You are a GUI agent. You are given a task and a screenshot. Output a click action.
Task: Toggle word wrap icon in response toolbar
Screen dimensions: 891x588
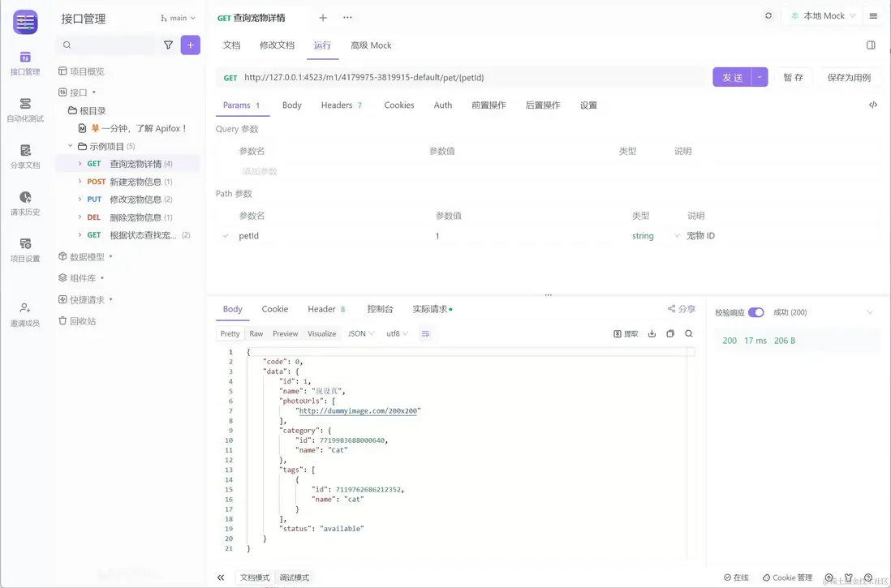(425, 333)
